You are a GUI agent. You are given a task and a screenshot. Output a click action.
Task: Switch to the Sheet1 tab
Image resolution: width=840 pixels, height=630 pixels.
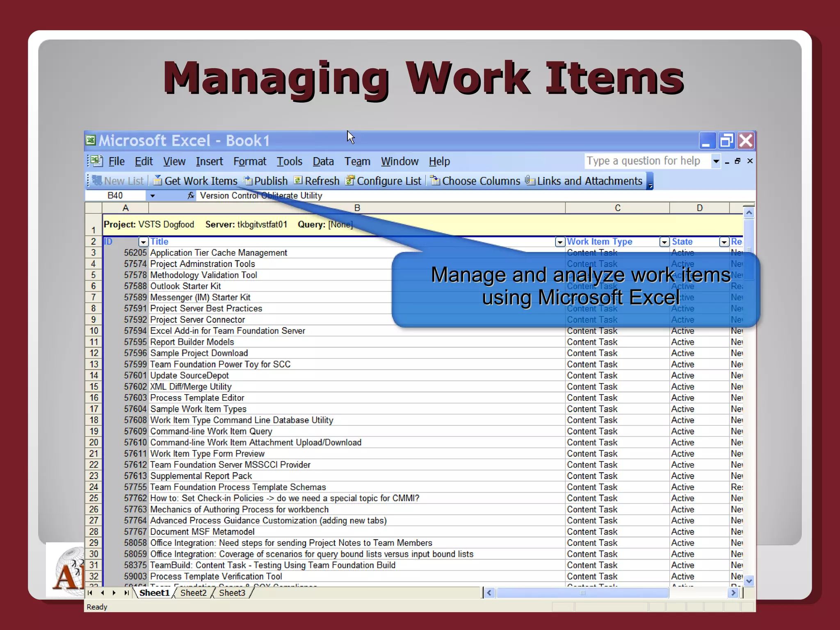[x=155, y=593]
